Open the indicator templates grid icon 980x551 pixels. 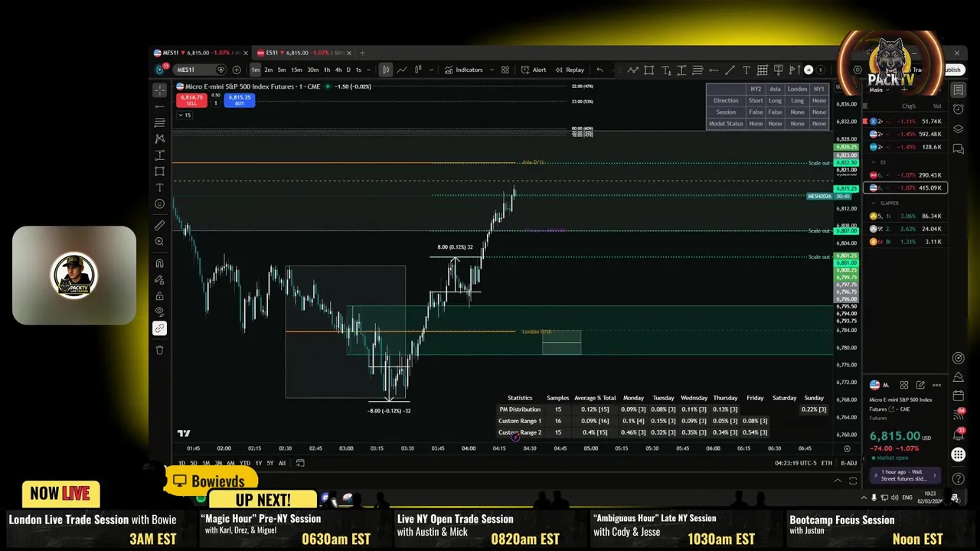point(505,70)
